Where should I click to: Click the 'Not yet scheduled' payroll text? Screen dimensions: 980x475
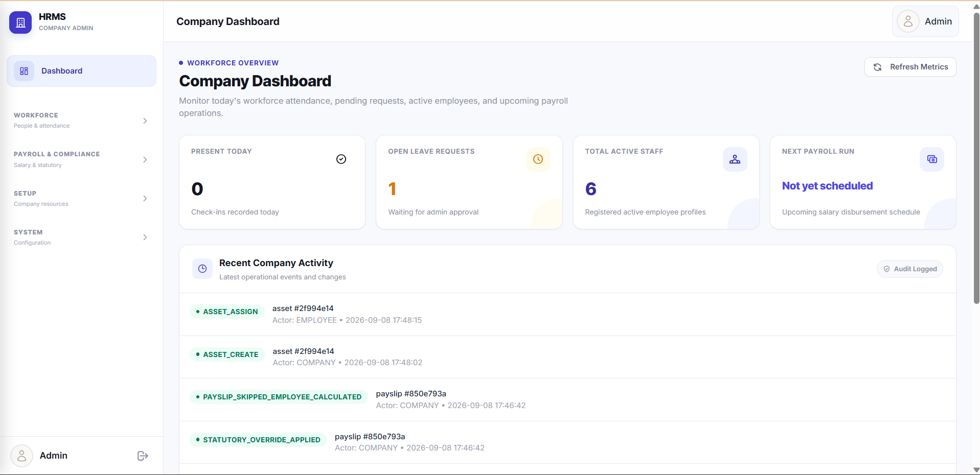pyautogui.click(x=827, y=186)
